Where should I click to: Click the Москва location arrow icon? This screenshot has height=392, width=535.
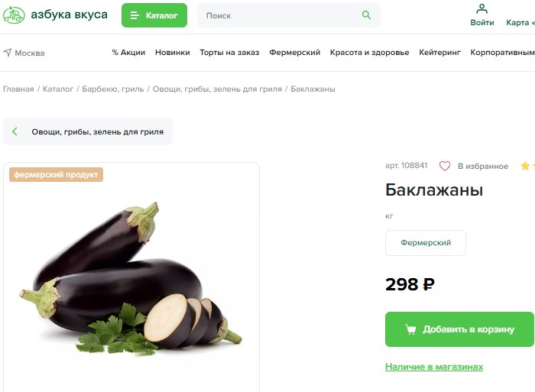tap(7, 53)
